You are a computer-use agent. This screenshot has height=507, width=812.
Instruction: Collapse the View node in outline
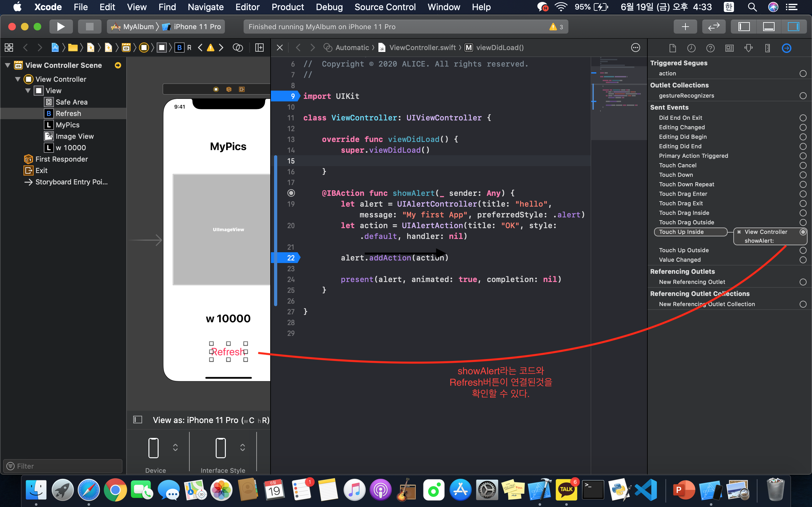28,91
